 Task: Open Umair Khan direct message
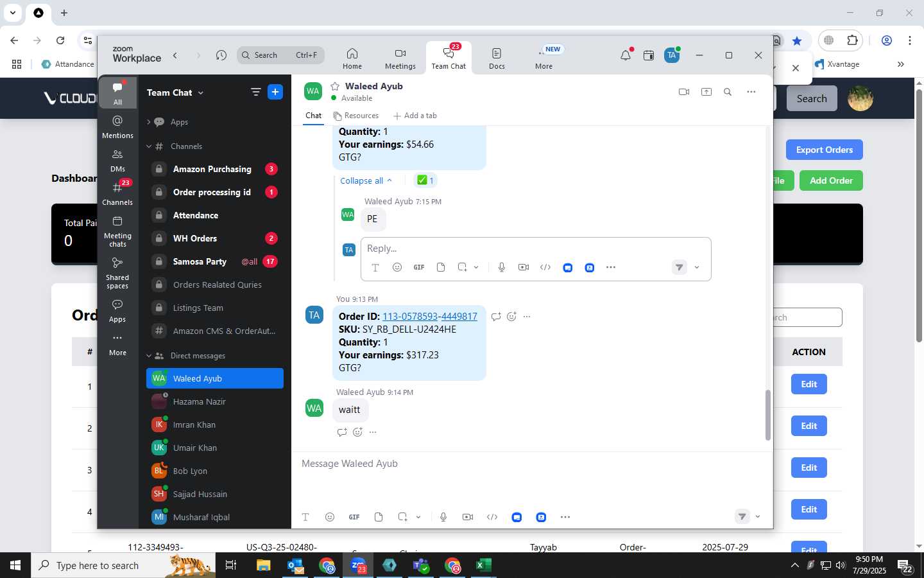[215, 448]
